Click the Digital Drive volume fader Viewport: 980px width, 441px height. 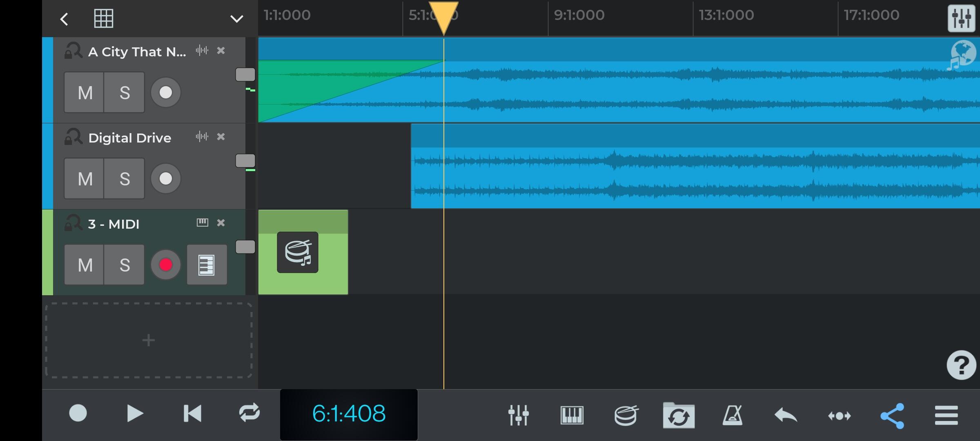click(245, 160)
